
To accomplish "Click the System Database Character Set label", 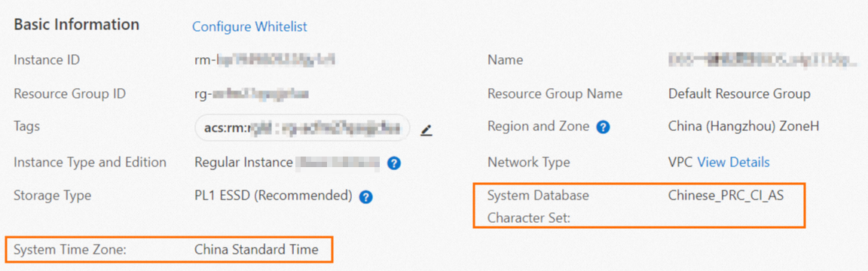I will tap(538, 207).
